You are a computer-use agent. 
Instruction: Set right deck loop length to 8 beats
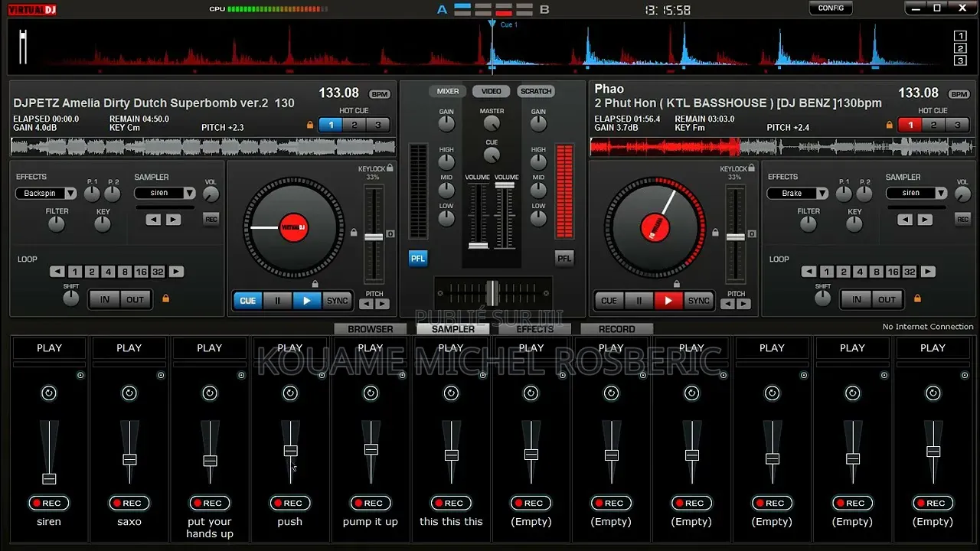[877, 272]
